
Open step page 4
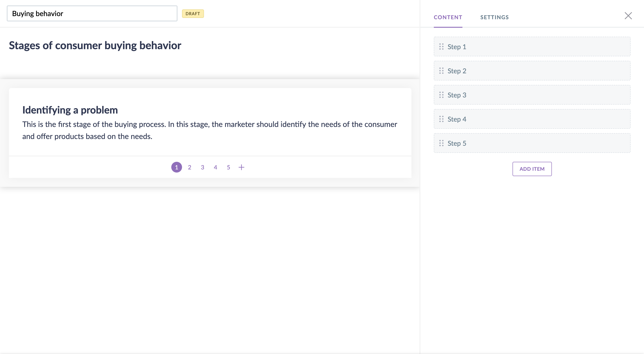pos(216,167)
